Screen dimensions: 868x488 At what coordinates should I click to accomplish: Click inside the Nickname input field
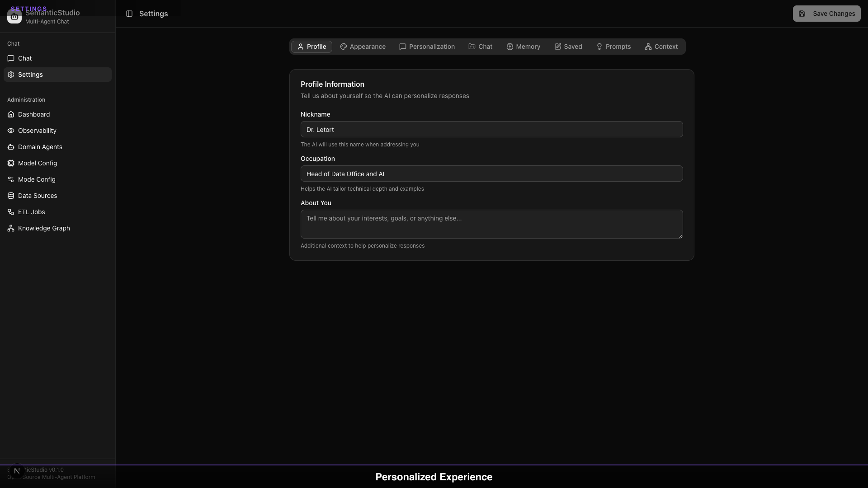[491, 129]
